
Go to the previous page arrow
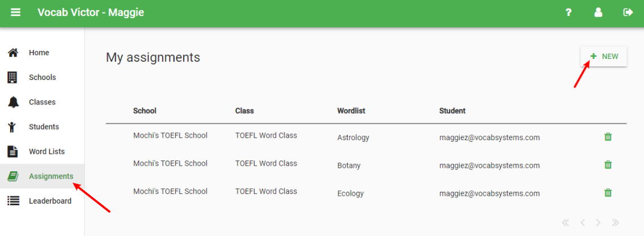[582, 223]
